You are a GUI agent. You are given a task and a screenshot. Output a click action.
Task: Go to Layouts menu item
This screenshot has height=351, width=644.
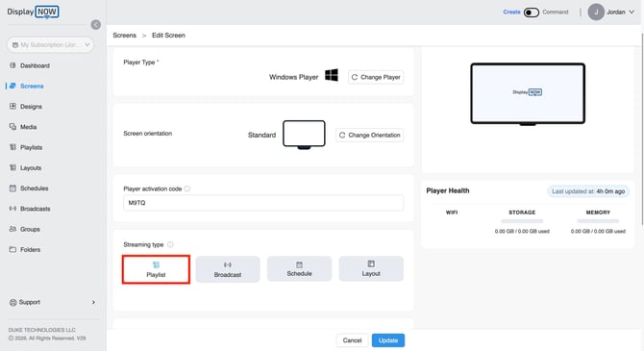point(31,168)
